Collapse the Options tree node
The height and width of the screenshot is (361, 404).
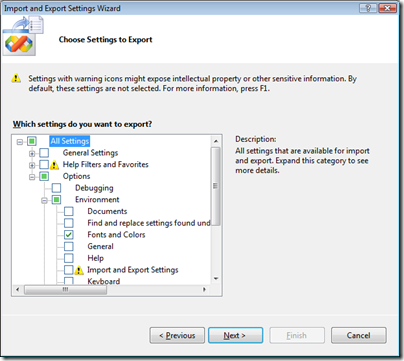point(32,177)
